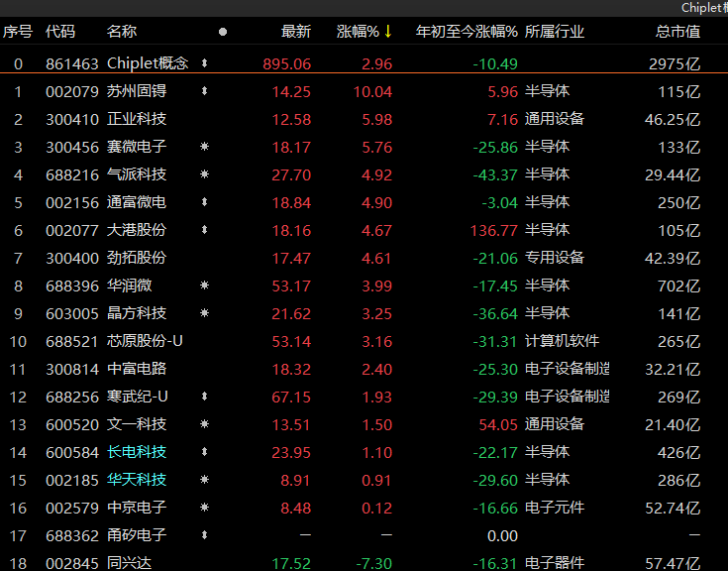728x571 pixels.
Task: Select the Chiplet概念 index name
Action: pyautogui.click(x=148, y=63)
